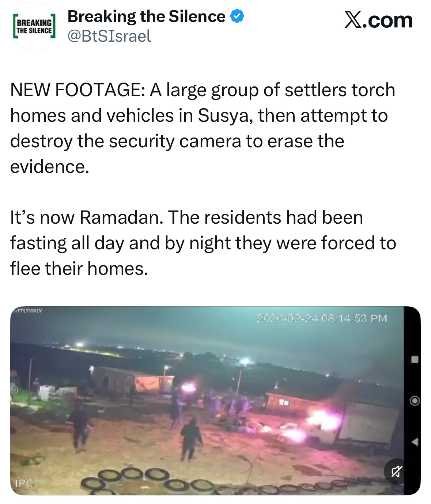The width and height of the screenshot is (431, 504).
Task: Click the foreground person in the video center
Action: coord(191,438)
